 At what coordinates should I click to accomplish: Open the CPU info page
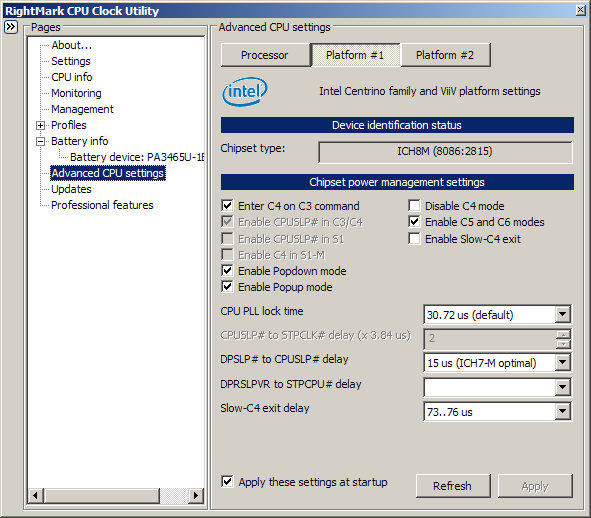click(x=72, y=77)
